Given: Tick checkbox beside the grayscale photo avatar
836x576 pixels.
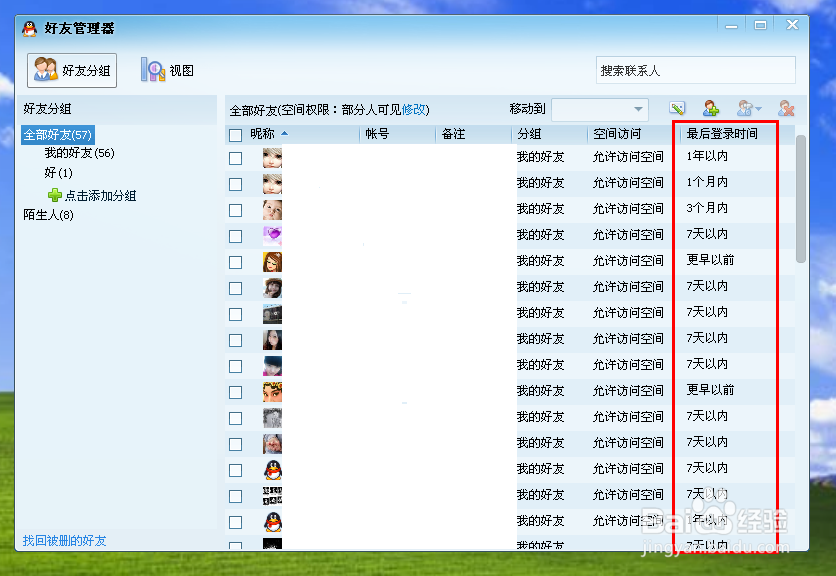Looking at the screenshot, I should pyautogui.click(x=235, y=419).
